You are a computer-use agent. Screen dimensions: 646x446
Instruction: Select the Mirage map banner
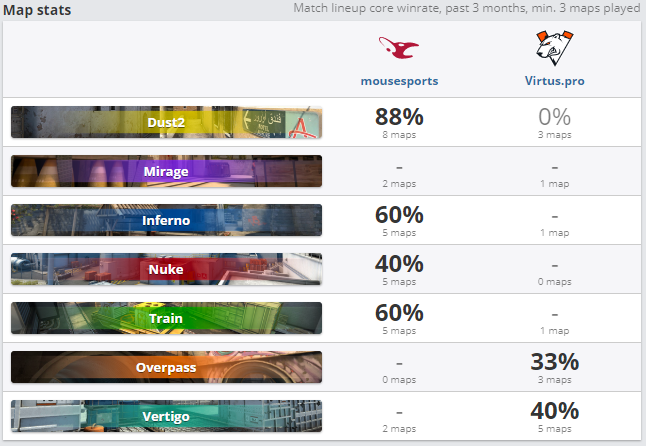click(166, 171)
